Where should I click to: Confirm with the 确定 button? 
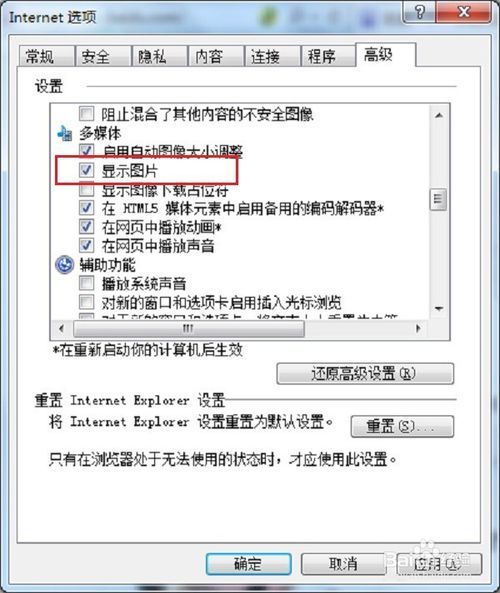point(248,564)
